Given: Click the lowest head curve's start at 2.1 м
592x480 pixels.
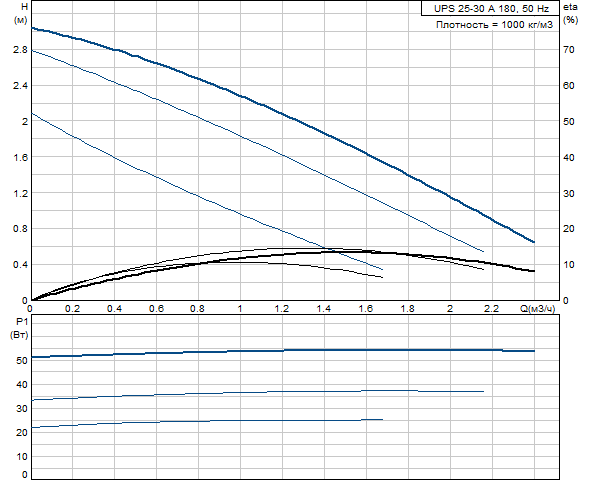Looking at the screenshot, I should point(31,113).
